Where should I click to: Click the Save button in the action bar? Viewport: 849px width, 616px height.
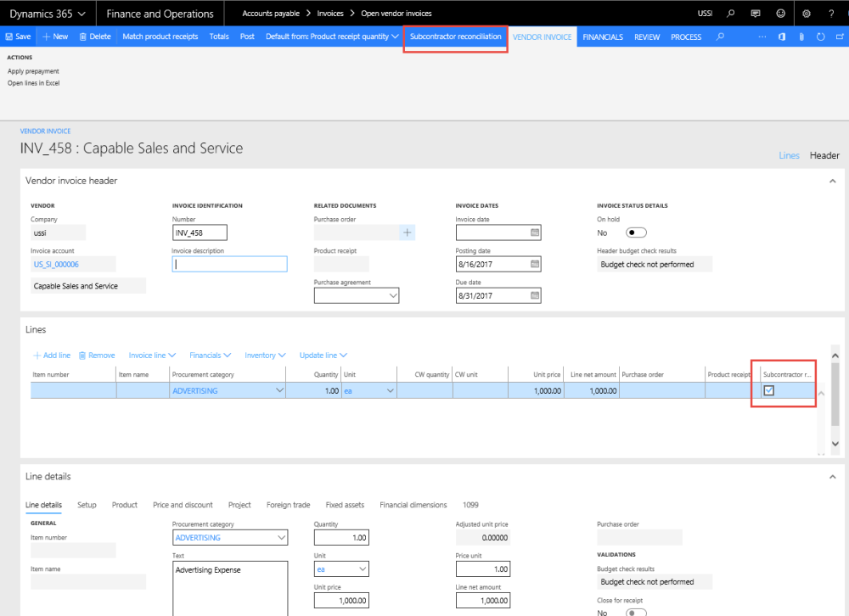click(x=18, y=36)
